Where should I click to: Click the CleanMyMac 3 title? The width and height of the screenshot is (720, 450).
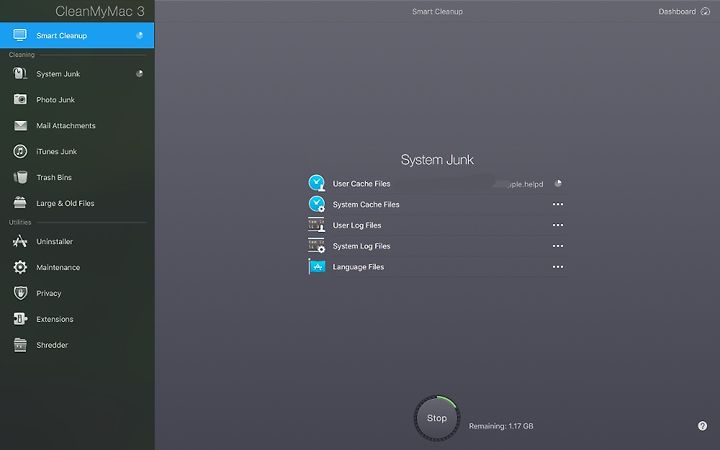100,11
